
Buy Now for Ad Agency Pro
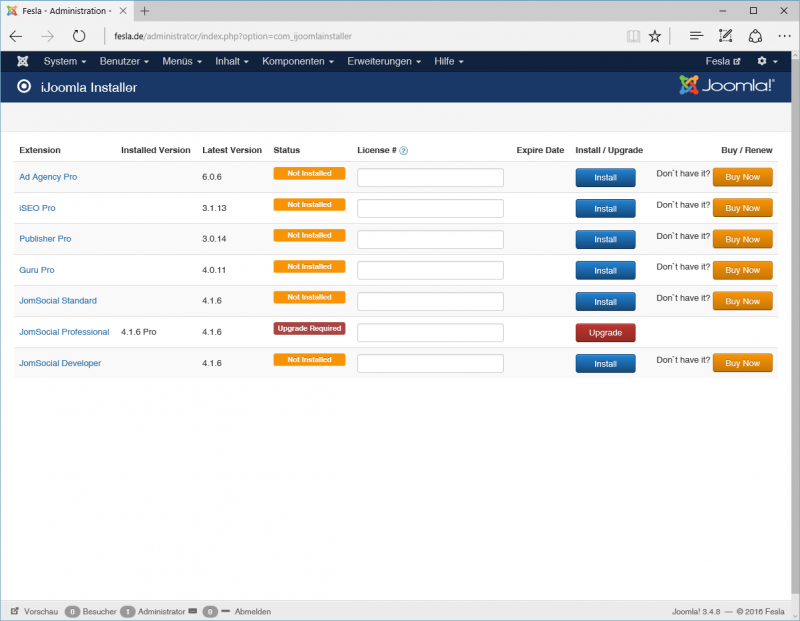point(742,177)
